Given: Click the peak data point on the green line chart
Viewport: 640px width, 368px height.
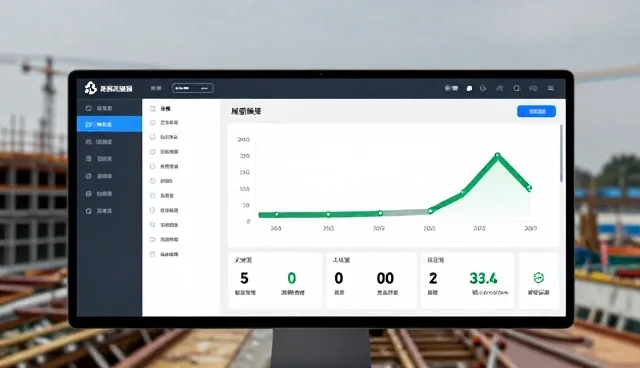Looking at the screenshot, I should click(497, 155).
